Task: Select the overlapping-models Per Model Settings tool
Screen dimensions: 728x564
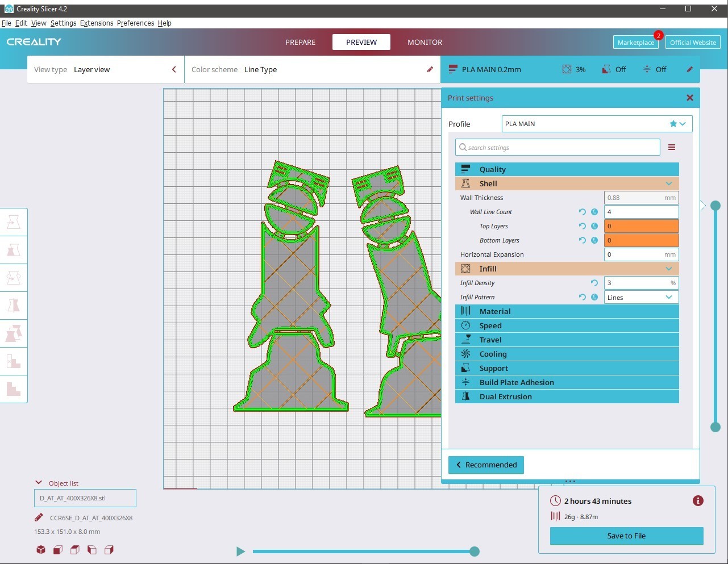Action: 14,333
